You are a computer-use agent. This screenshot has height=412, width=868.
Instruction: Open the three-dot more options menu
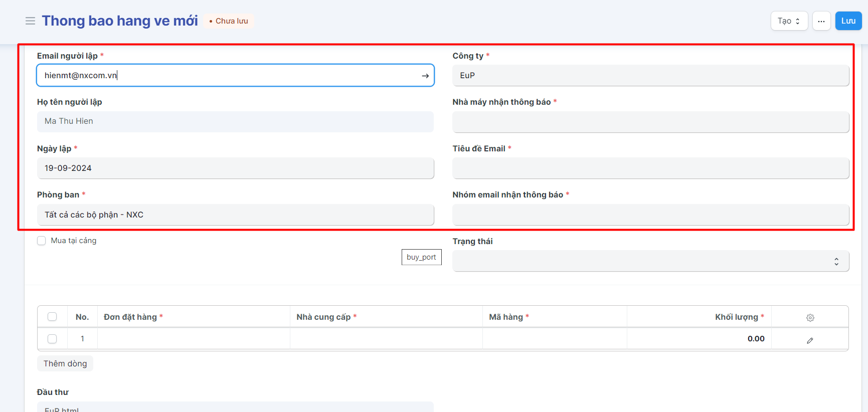(x=821, y=21)
